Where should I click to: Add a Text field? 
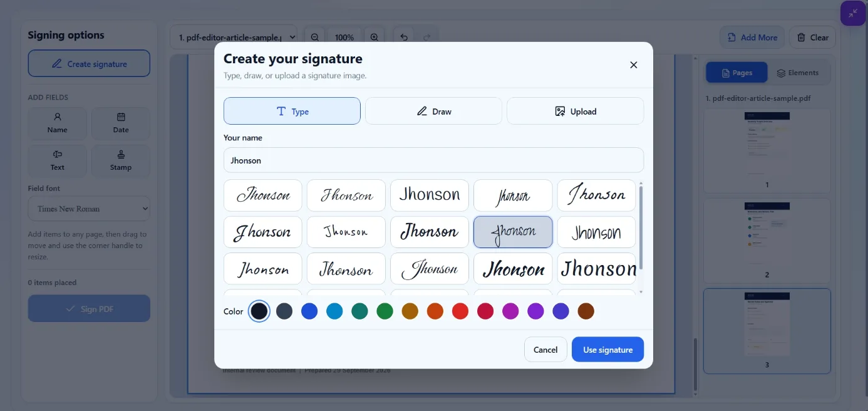pos(57,161)
